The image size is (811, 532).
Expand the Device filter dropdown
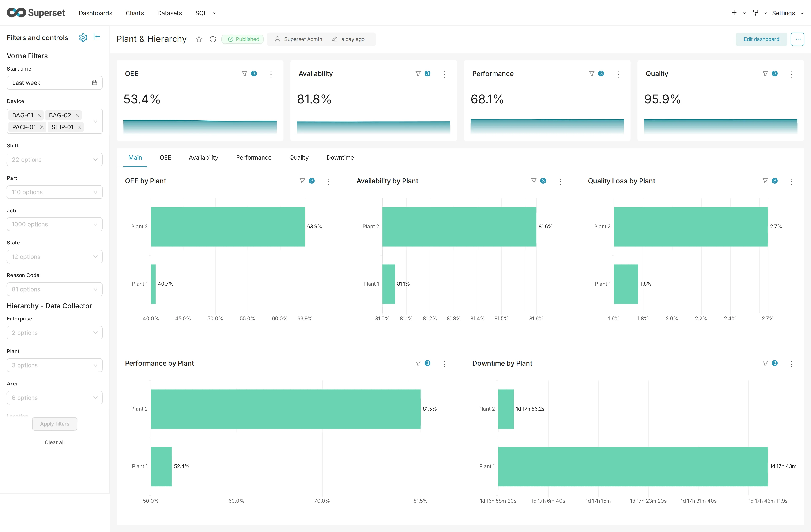pyautogui.click(x=95, y=121)
